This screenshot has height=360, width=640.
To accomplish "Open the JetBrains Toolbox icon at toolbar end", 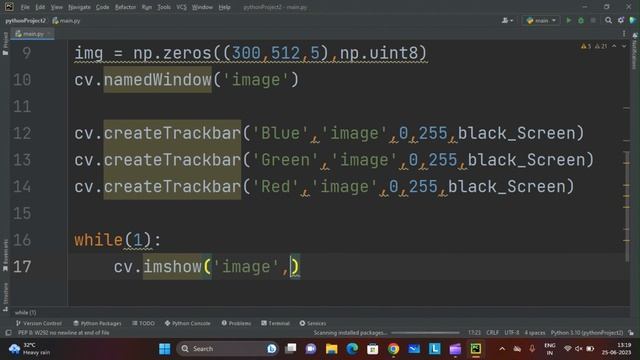I will (633, 20).
